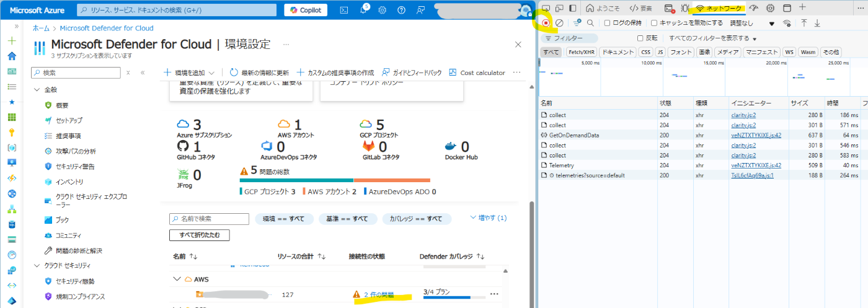Select Fetch/XHR network filter
This screenshot has height=308, width=868.
click(x=582, y=52)
